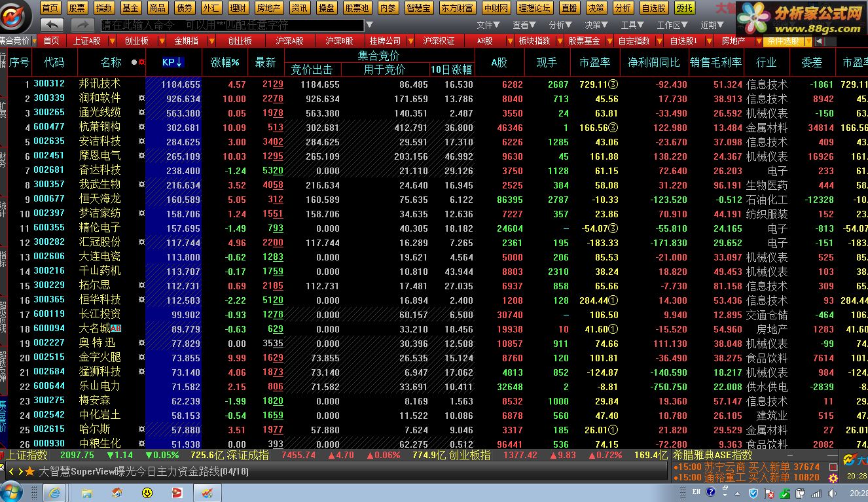Viewport: 868px width, 502px height.
Task: Expand the 股票基金 tab dropdown arrow
Action: pyautogui.click(x=608, y=41)
